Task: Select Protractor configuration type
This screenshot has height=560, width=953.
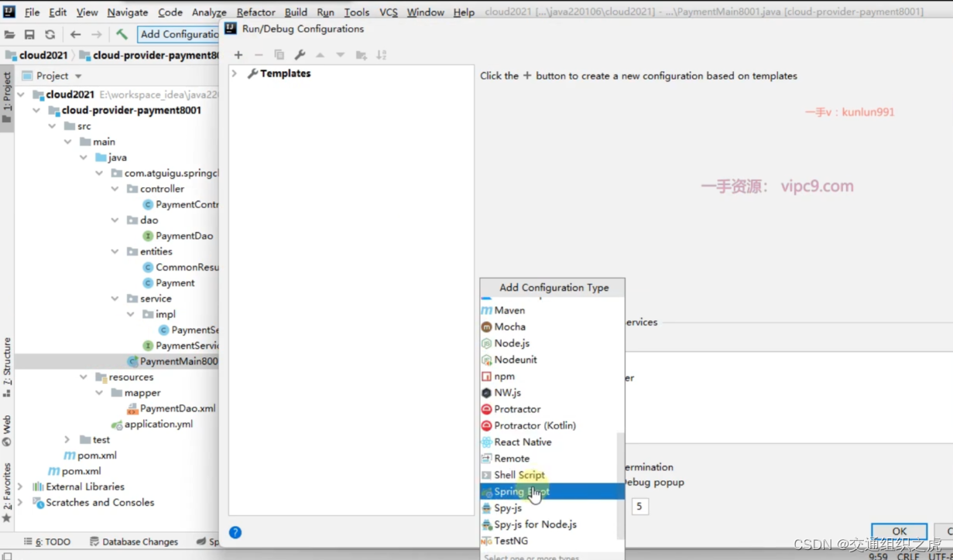Action: pos(552,409)
